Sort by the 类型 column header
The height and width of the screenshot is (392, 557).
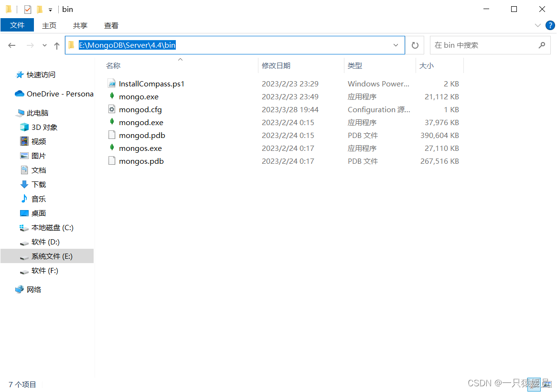[x=380, y=65]
